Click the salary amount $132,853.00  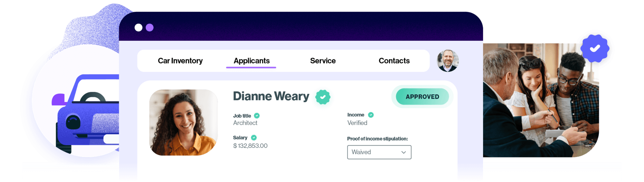click(x=250, y=146)
